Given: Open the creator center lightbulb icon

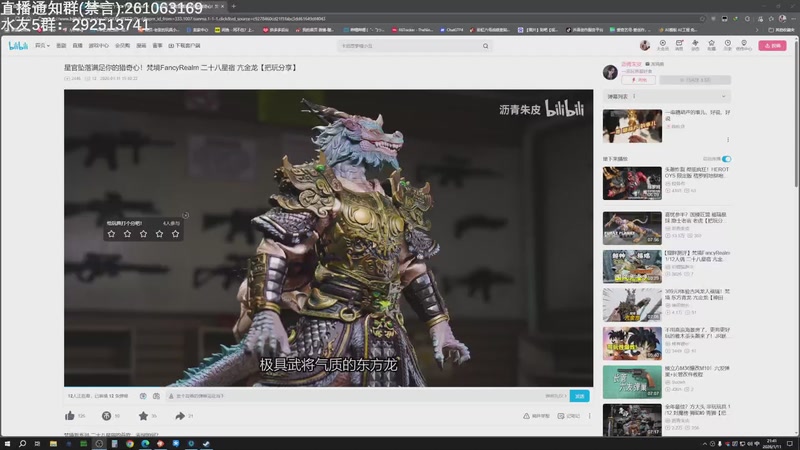Looking at the screenshot, I should [x=744, y=43].
